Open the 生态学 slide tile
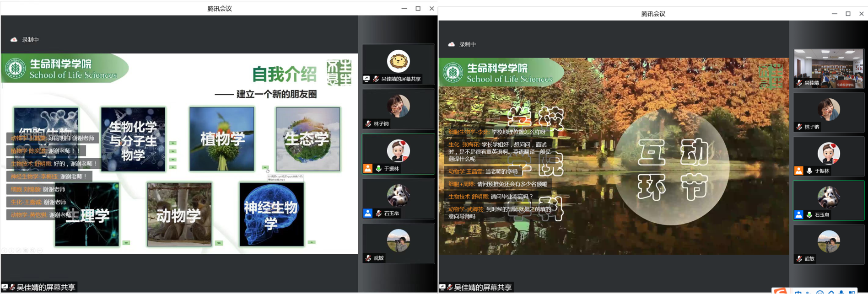This screenshot has width=868, height=294. click(307, 139)
